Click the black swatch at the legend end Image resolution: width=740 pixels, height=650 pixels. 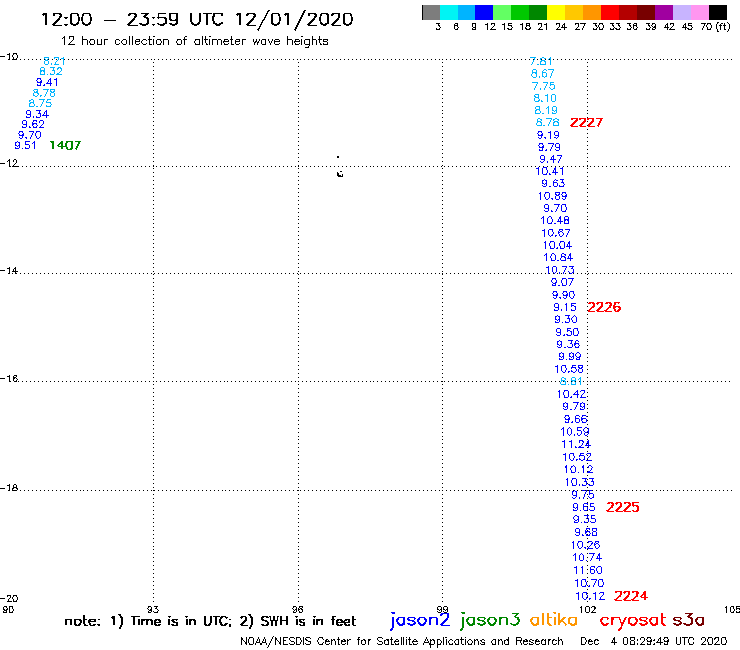click(718, 12)
